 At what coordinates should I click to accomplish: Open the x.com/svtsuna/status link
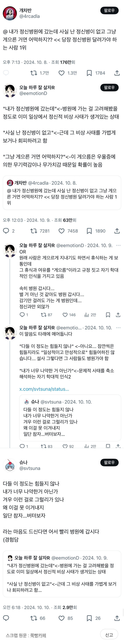(x=44, y=389)
